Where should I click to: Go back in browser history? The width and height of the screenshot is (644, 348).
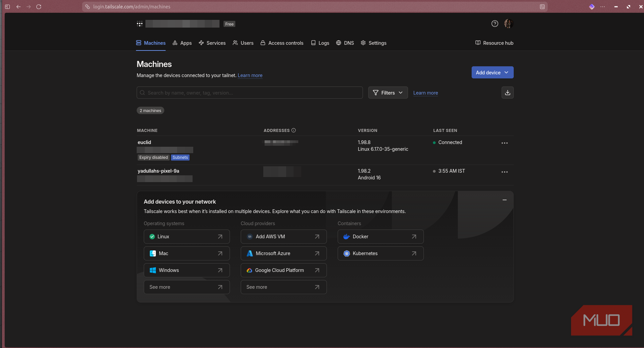coord(19,7)
